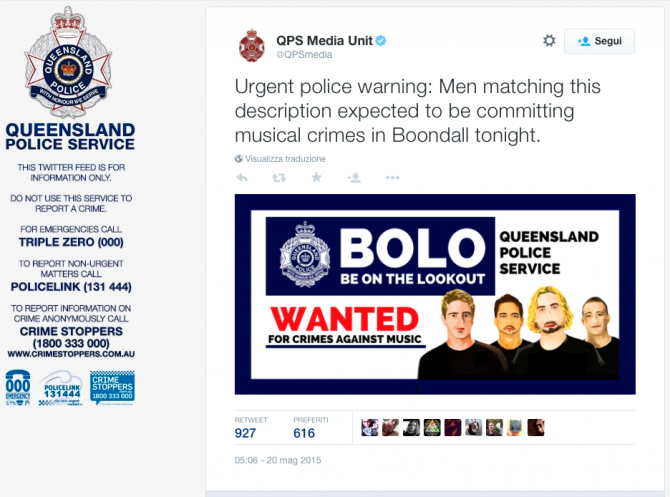Image resolution: width=670 pixels, height=497 pixels.
Task: Click the first user avatar in the likers row
Action: click(369, 427)
